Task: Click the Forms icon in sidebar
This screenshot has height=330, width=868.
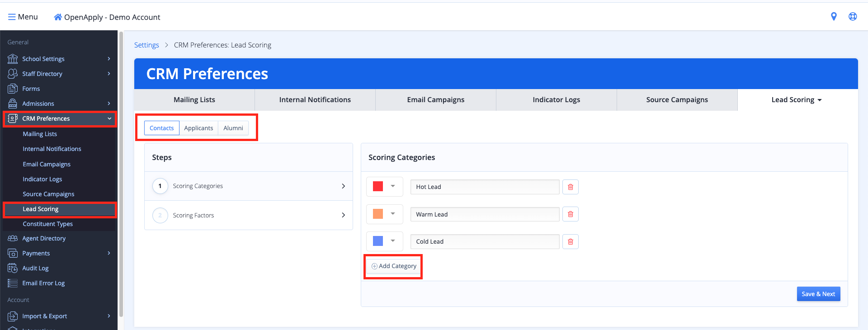Action: point(13,89)
